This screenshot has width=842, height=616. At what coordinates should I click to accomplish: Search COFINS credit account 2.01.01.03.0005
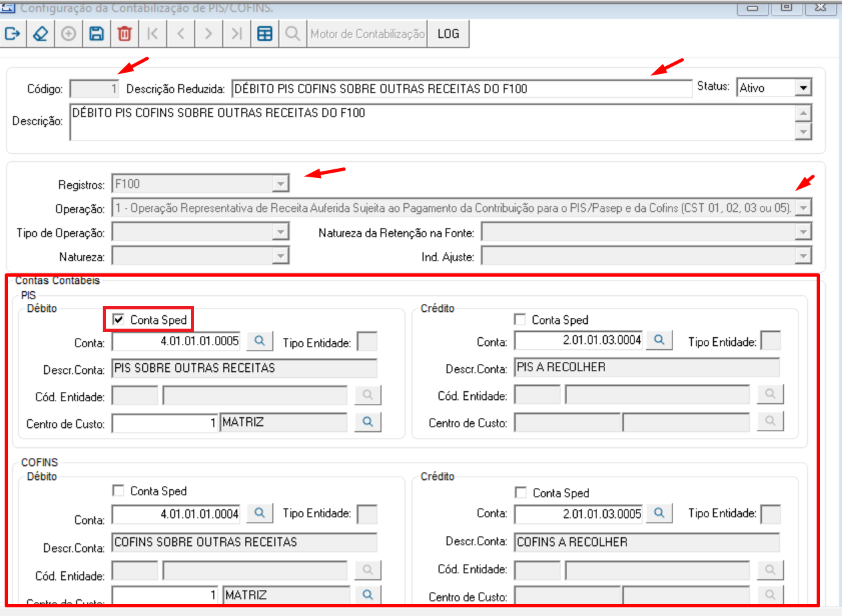[659, 513]
